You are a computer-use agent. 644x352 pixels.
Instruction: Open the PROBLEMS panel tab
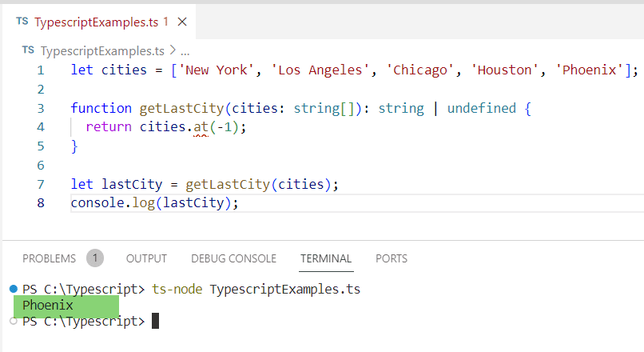pos(49,258)
